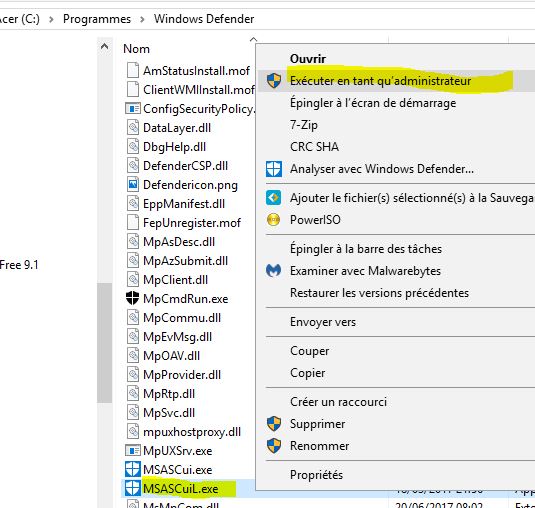Select 'Créer un raccourci'
535x508 pixels.
point(338,402)
